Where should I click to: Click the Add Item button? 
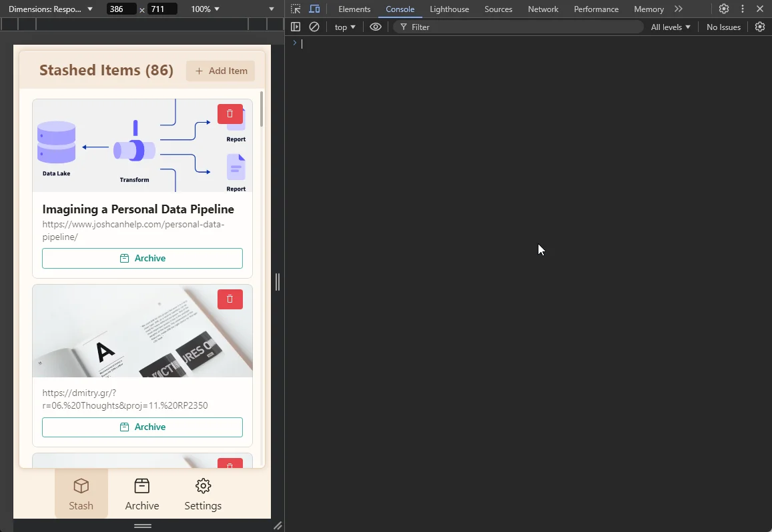tap(220, 71)
